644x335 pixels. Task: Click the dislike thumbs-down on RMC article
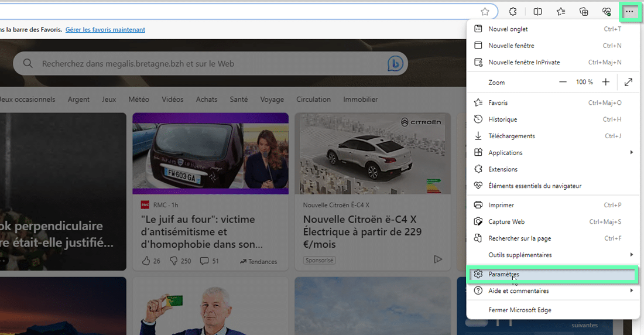(x=174, y=261)
